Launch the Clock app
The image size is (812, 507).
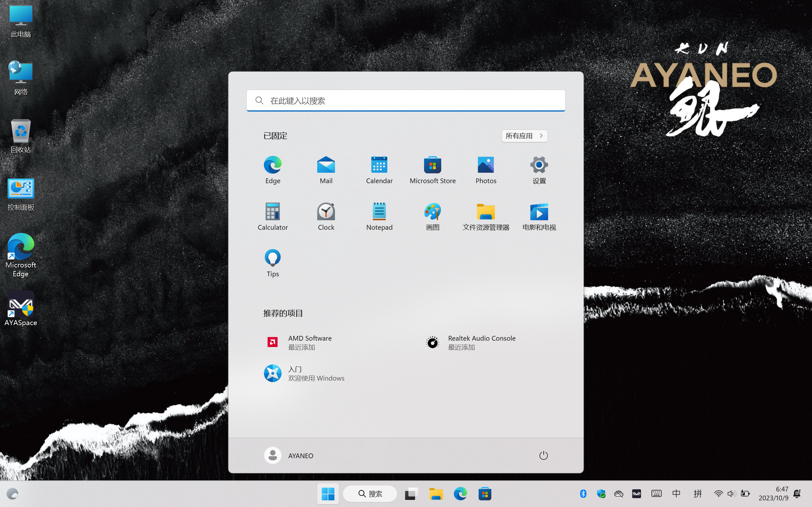point(326,216)
